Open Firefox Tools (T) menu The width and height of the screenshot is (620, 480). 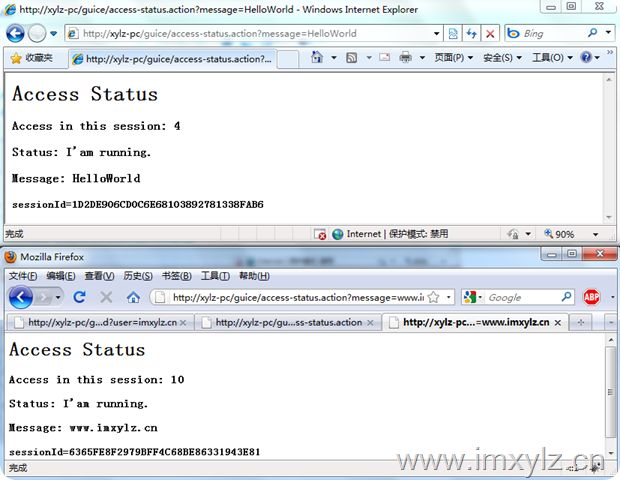pos(215,276)
